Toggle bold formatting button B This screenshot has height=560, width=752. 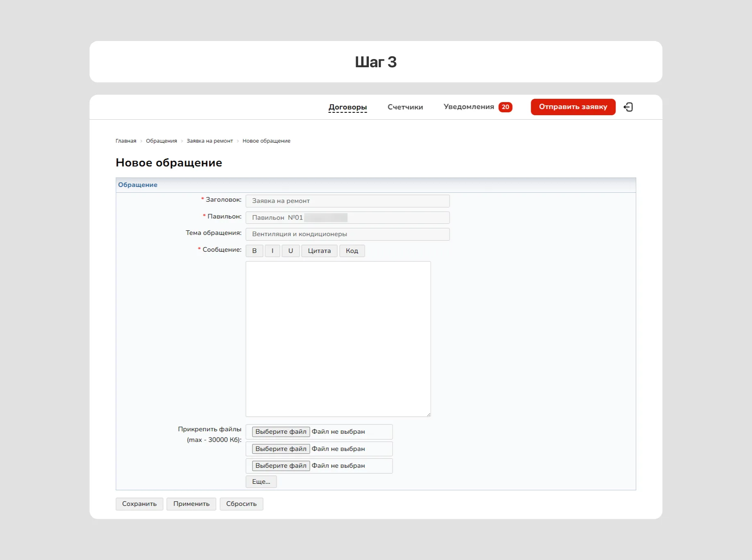click(254, 251)
